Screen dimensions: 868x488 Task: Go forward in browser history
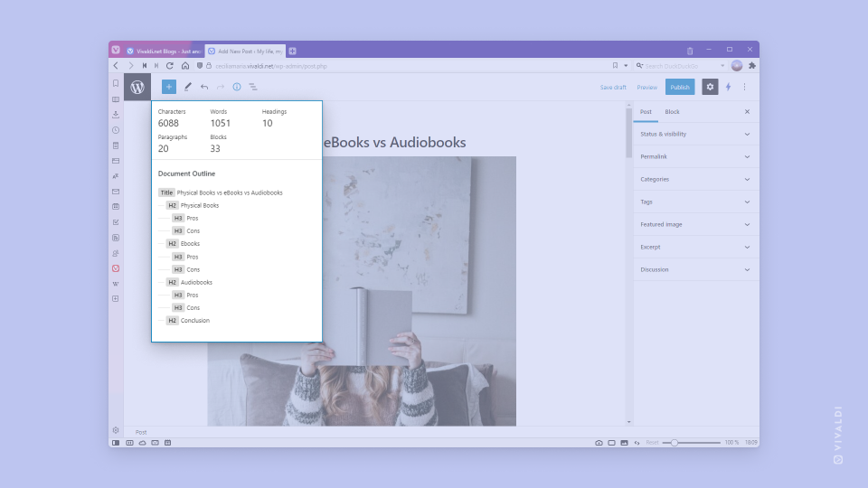tap(130, 65)
